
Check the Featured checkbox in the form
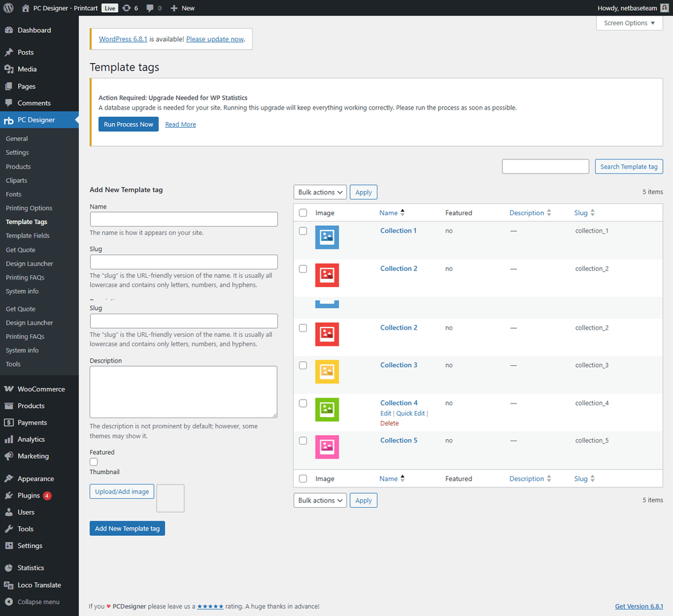click(x=94, y=462)
